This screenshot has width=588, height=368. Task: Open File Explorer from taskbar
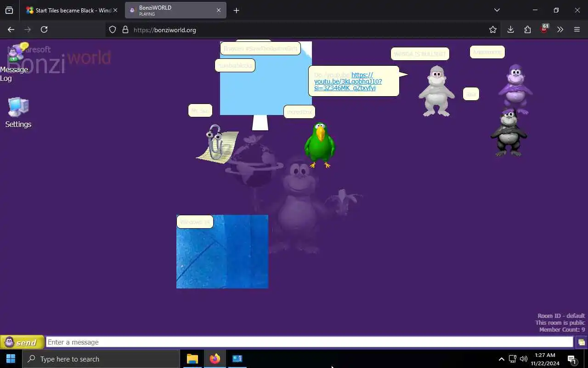[x=192, y=359]
